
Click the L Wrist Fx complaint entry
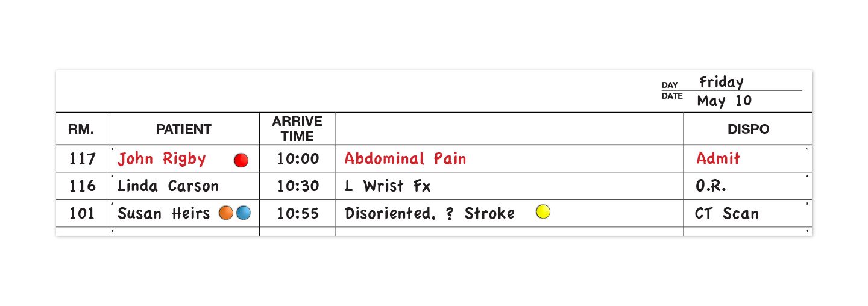pyautogui.click(x=388, y=186)
